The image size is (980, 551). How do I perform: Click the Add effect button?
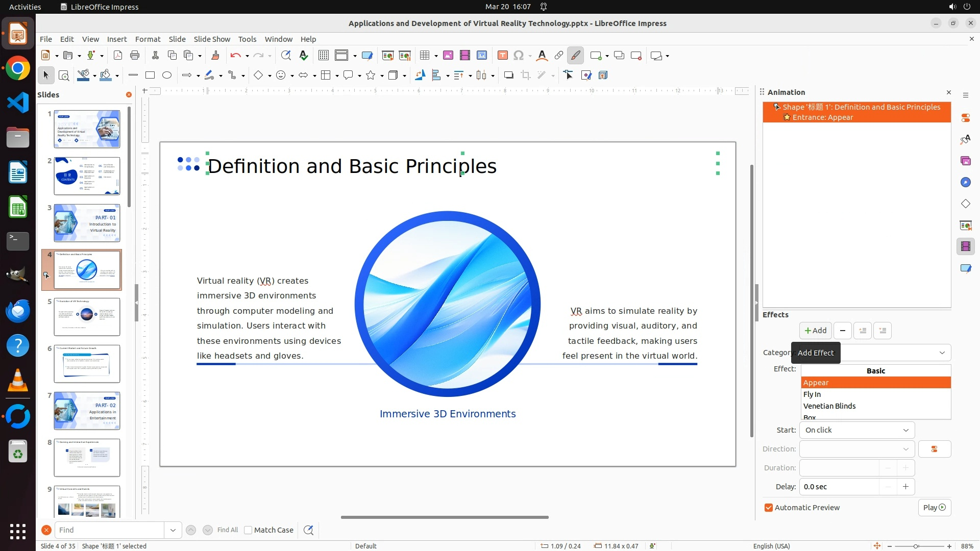[815, 331]
